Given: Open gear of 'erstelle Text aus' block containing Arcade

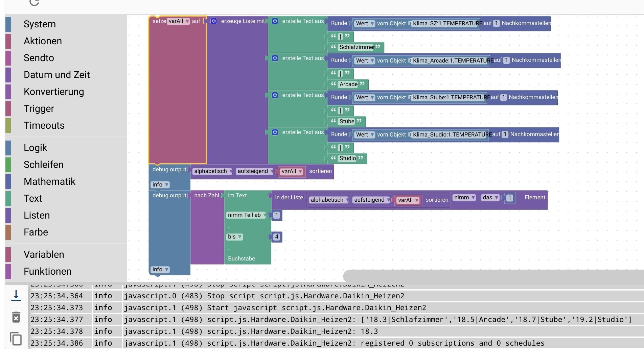Looking at the screenshot, I should point(275,58).
